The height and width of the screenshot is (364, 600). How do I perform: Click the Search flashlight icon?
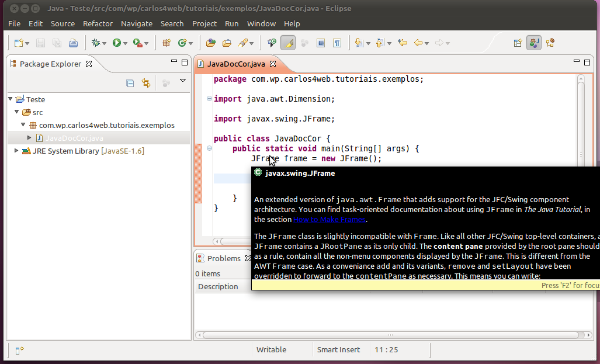coord(243,43)
